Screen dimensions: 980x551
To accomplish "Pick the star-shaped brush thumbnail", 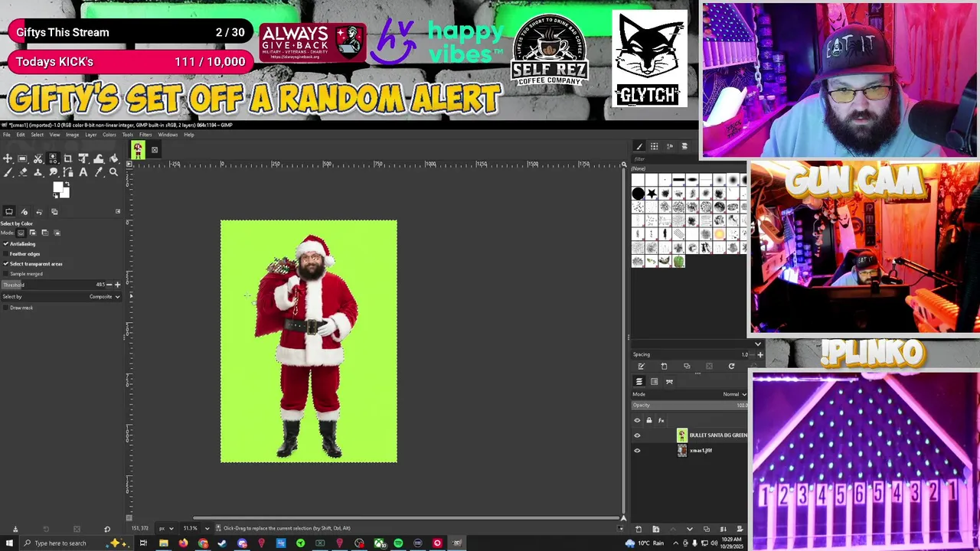I will (652, 194).
